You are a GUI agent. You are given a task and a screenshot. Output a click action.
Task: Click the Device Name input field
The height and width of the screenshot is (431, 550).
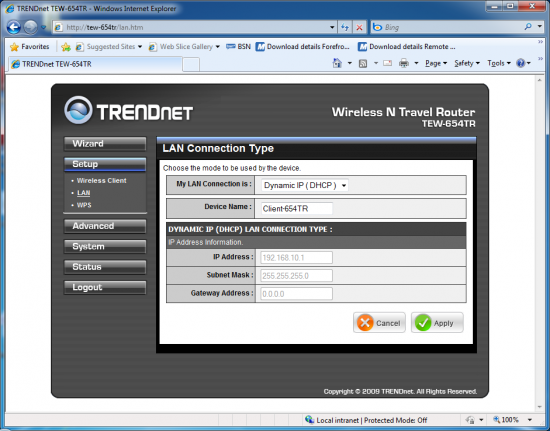pyautogui.click(x=297, y=209)
